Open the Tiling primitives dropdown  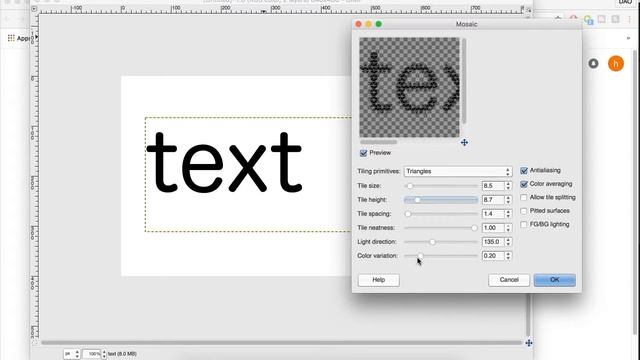click(x=458, y=171)
